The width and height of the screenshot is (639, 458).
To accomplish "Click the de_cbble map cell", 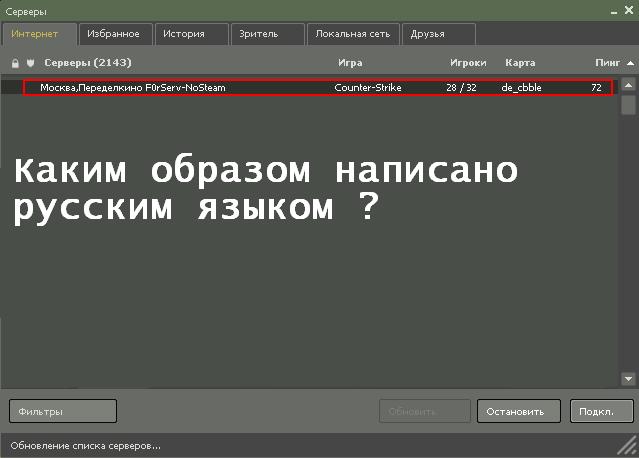I will coord(522,88).
